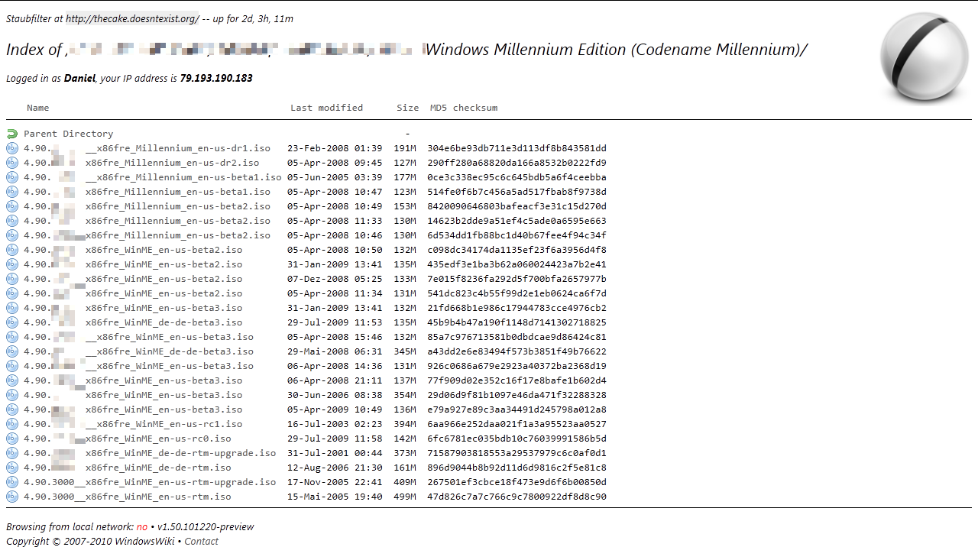Click the green Parent Directory arrow icon
978x560 pixels.
[11, 134]
